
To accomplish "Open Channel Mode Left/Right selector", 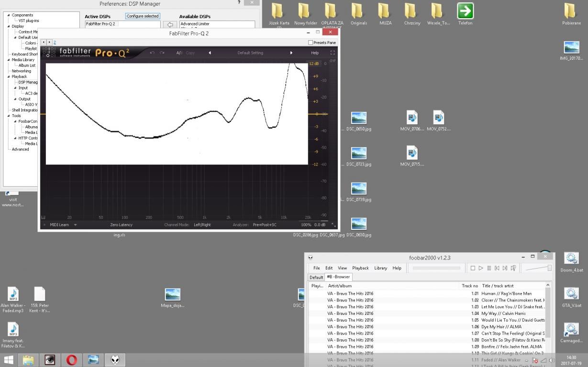I will pyautogui.click(x=202, y=225).
